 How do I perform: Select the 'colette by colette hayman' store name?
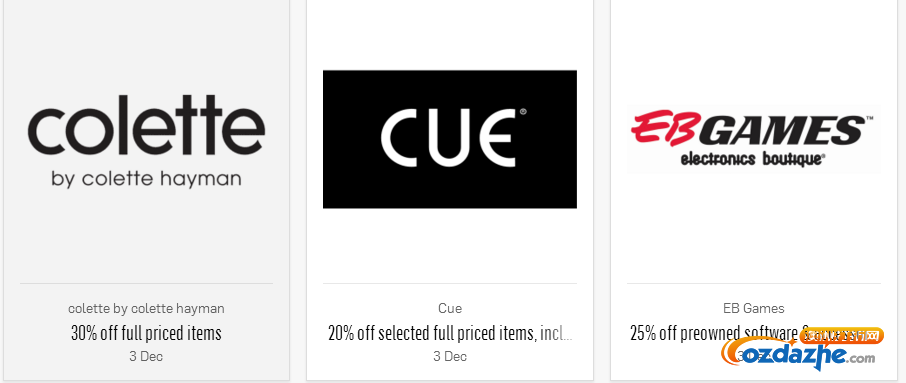point(146,308)
